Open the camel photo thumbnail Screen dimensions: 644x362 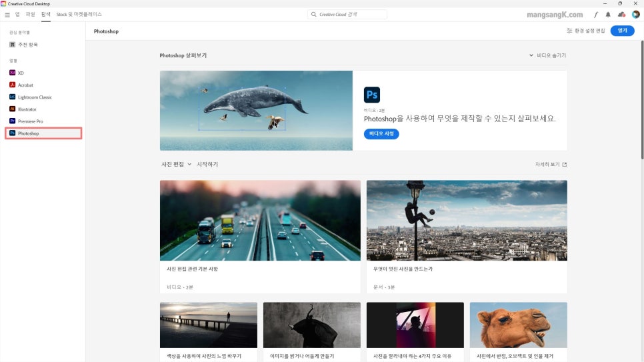click(518, 325)
